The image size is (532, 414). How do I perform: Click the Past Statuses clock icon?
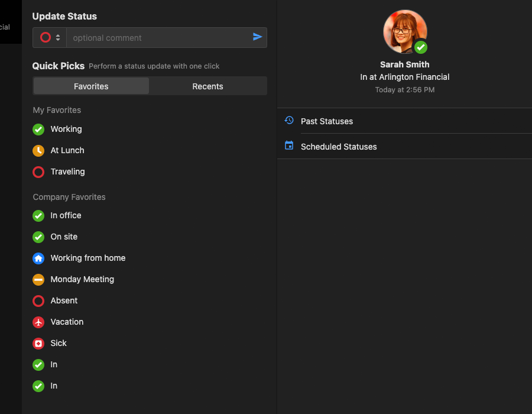pyautogui.click(x=289, y=121)
